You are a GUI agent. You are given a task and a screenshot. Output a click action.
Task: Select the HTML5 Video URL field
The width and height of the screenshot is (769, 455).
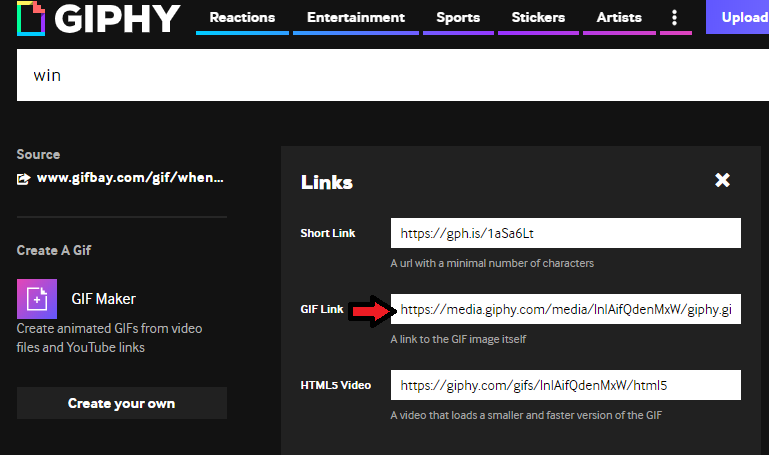coord(565,385)
